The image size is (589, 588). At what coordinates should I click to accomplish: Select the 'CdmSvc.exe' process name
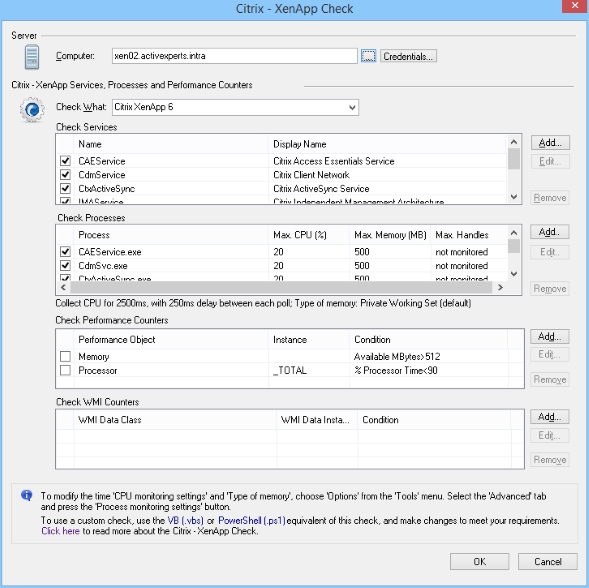(103, 266)
